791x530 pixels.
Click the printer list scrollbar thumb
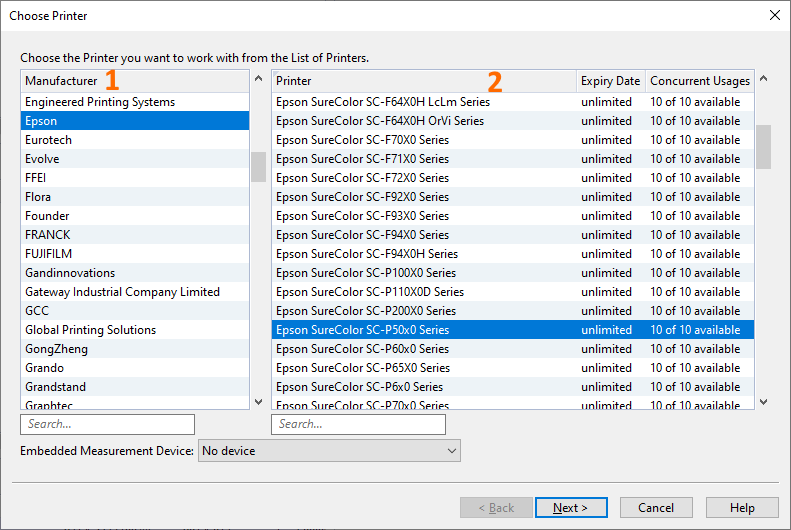click(x=763, y=147)
